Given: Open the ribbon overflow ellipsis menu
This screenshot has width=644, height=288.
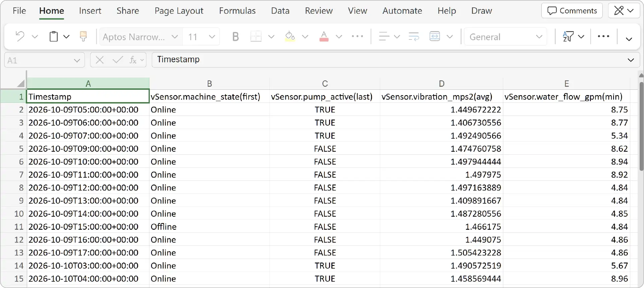Looking at the screenshot, I should (603, 37).
